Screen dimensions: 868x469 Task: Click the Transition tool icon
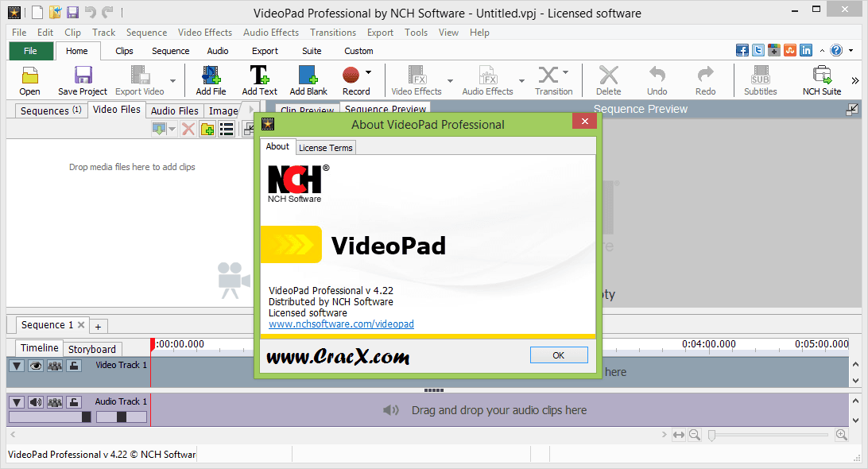coord(548,75)
